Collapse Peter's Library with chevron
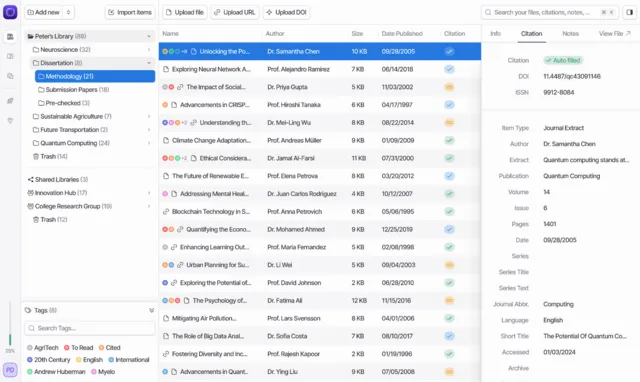This screenshot has height=382, width=640. point(149,36)
